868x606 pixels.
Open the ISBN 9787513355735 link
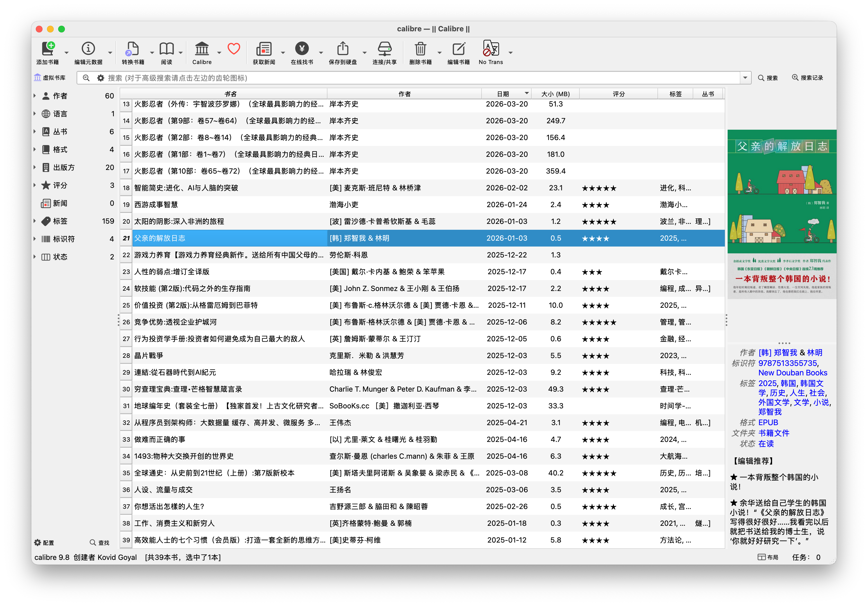click(x=787, y=363)
